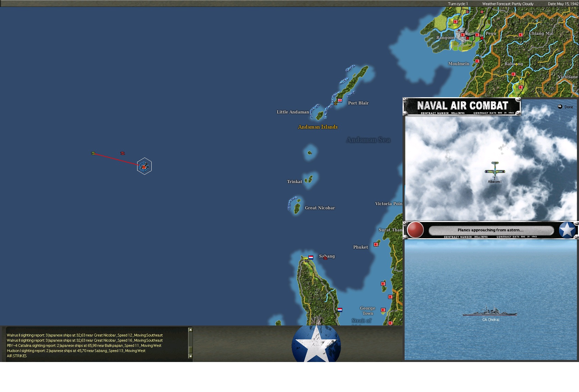Click the 'Planes approaching from astern' message bar
The height and width of the screenshot is (392, 579).
tap(491, 230)
